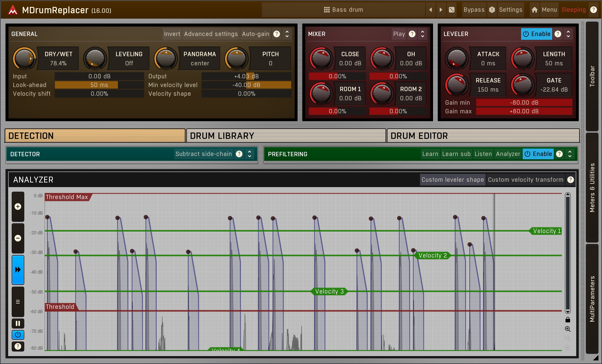Go to next preset arrow
Screen dimensions: 602x364
(x=441, y=10)
